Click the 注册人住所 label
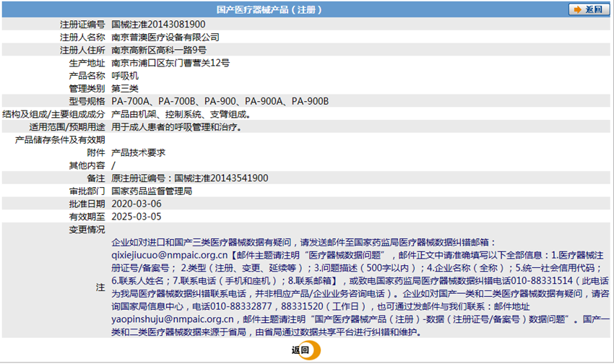This screenshot has height=364, width=614. coord(82,50)
